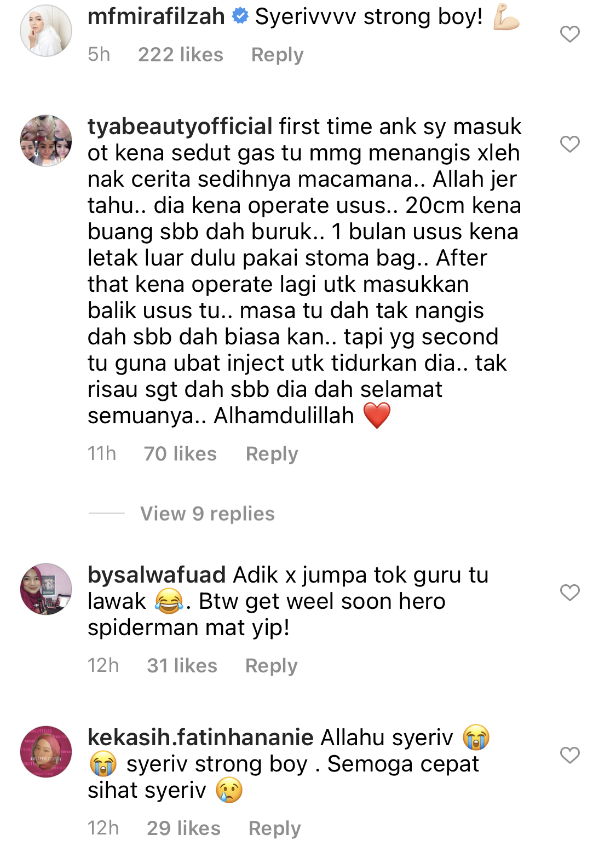Open bysalwafuad's profile photo
616x858 pixels.
coord(46,589)
